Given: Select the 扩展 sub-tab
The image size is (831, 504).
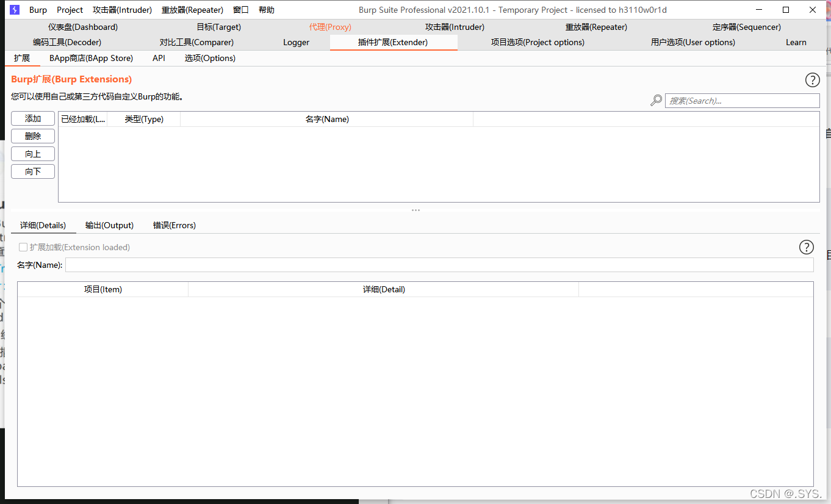Looking at the screenshot, I should tap(22, 58).
